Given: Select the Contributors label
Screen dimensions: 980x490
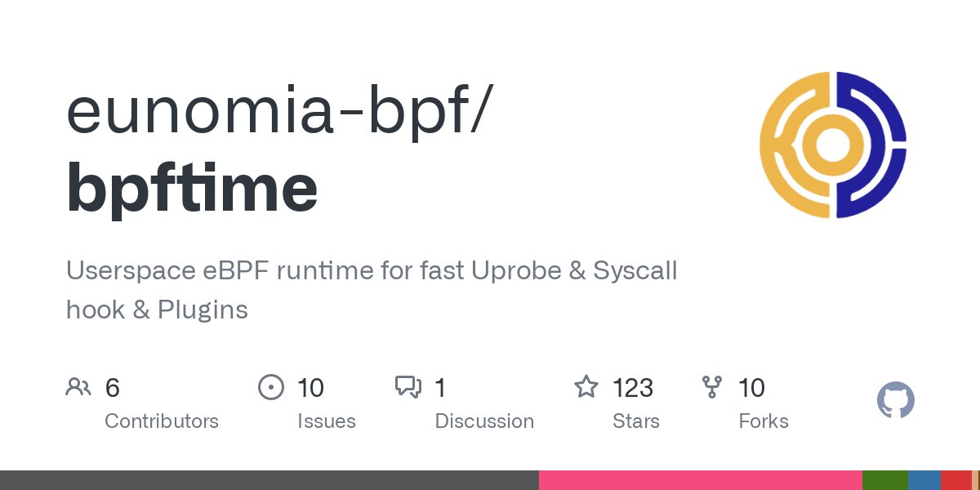Looking at the screenshot, I should coord(162,421).
